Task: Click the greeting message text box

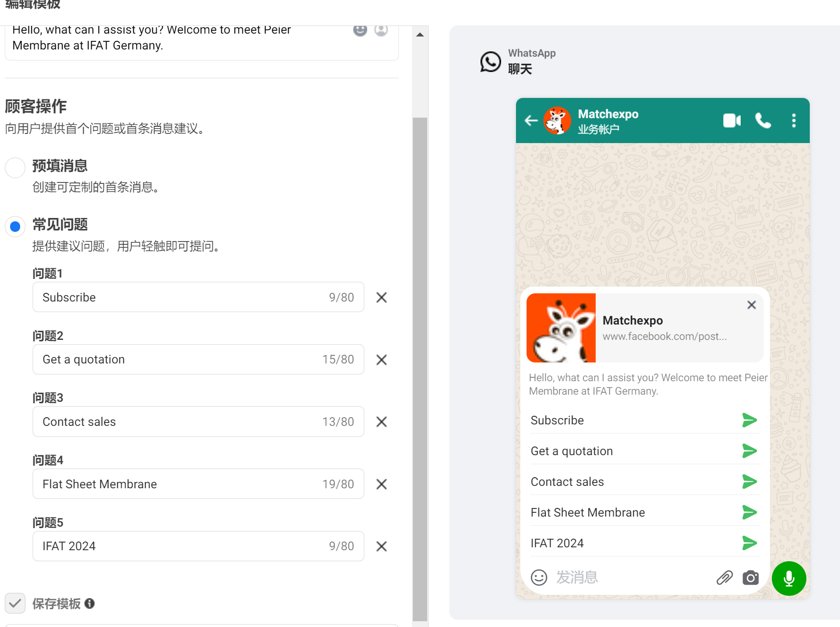Action: coord(202,43)
